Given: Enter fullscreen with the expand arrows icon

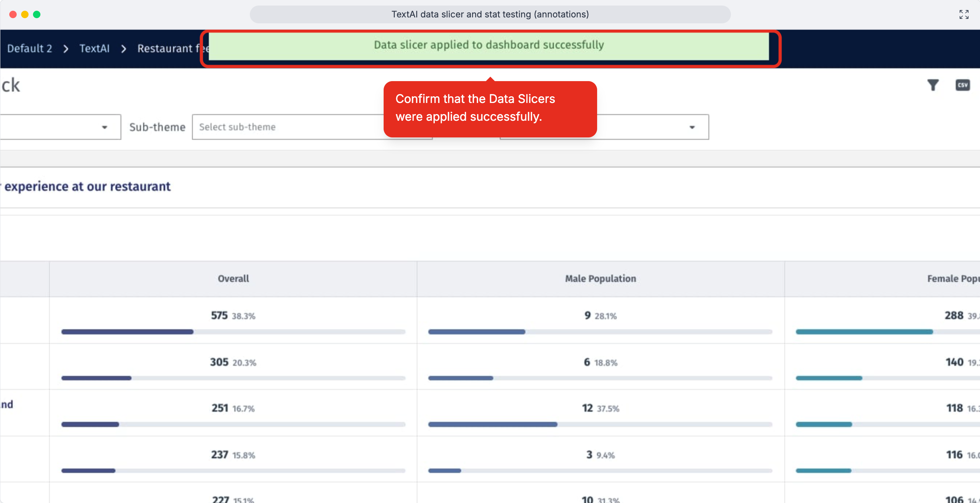Looking at the screenshot, I should coord(964,14).
